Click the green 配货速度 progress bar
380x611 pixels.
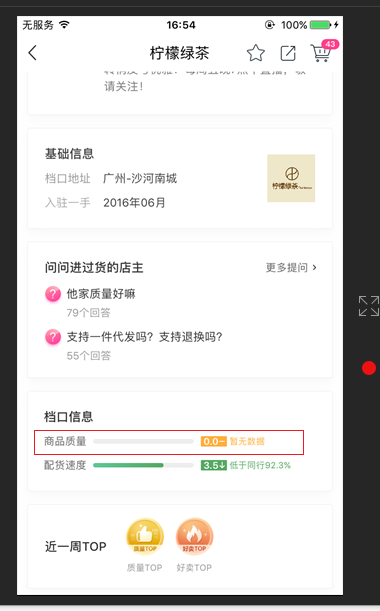143,465
